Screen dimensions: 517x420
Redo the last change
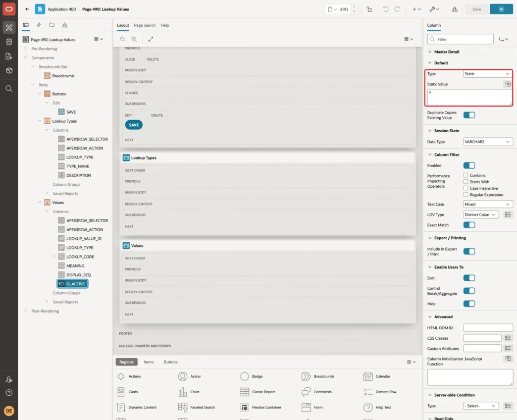pos(397,9)
